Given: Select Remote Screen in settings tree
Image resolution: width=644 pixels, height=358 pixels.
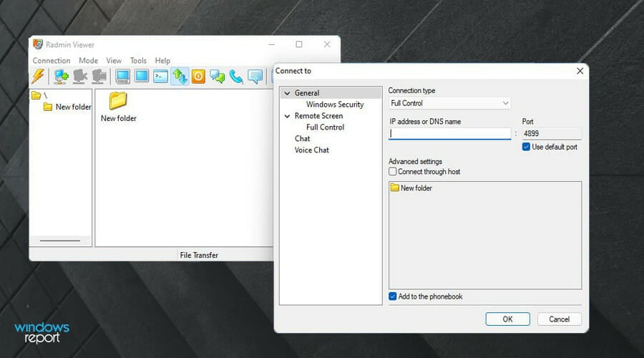Looking at the screenshot, I should click(318, 116).
